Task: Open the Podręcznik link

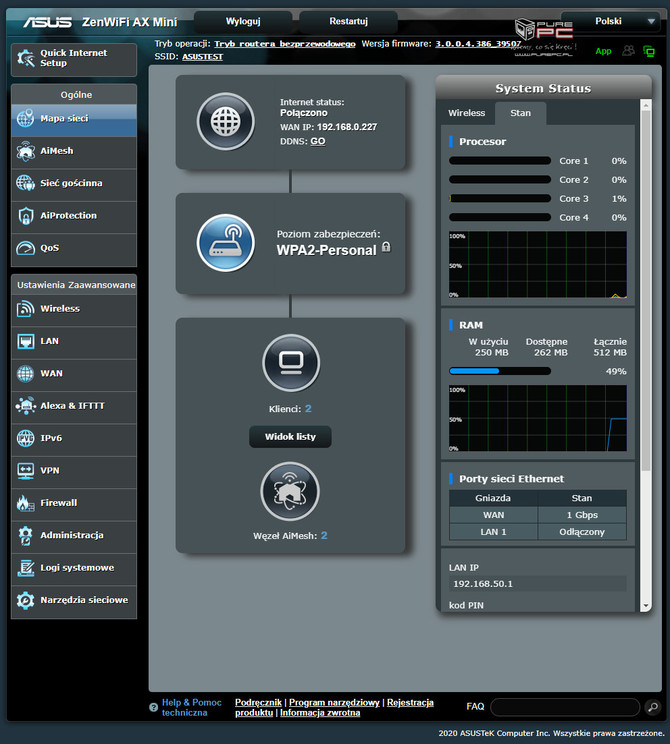Action: 258,702
